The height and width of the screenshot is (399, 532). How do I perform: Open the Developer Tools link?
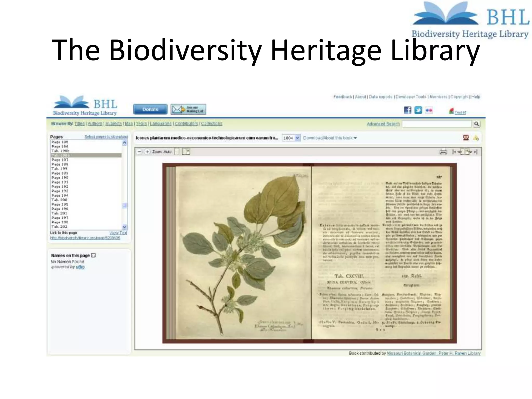point(411,97)
